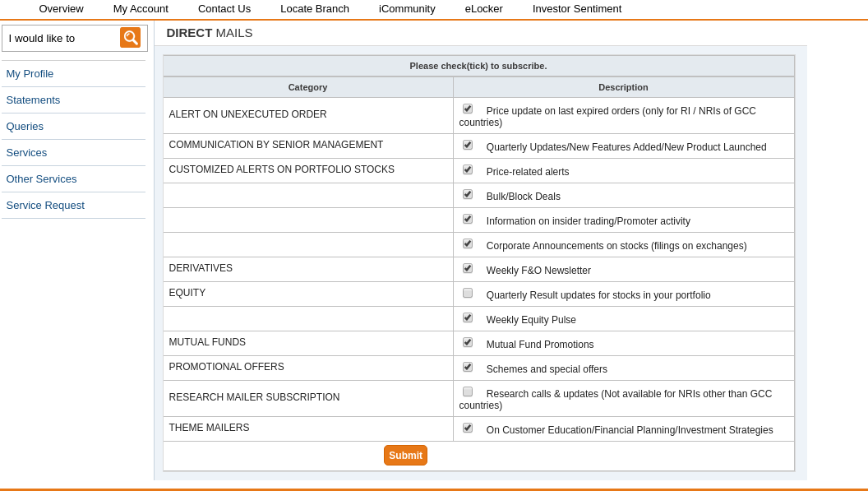Image resolution: width=868 pixels, height=491 pixels.
Task: Click 'RESEARCH MAILER SUBSCRIPTION' category text
Action: (x=254, y=397)
